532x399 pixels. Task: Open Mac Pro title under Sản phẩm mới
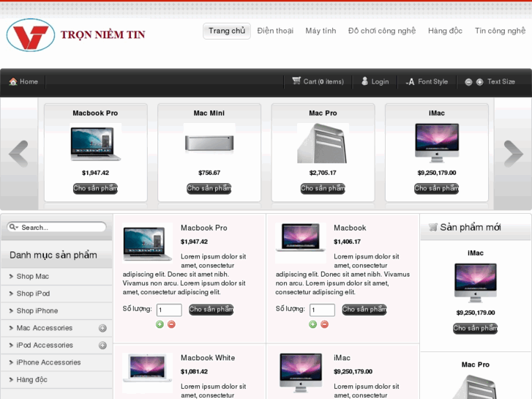coord(476,365)
